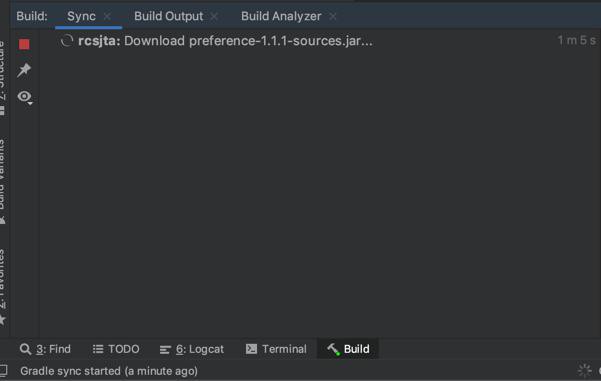
Task: Open the Build Variants side panel
Action: tap(3, 180)
